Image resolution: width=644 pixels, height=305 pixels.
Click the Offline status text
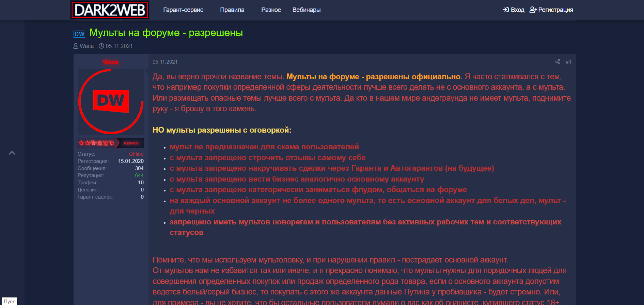point(136,154)
